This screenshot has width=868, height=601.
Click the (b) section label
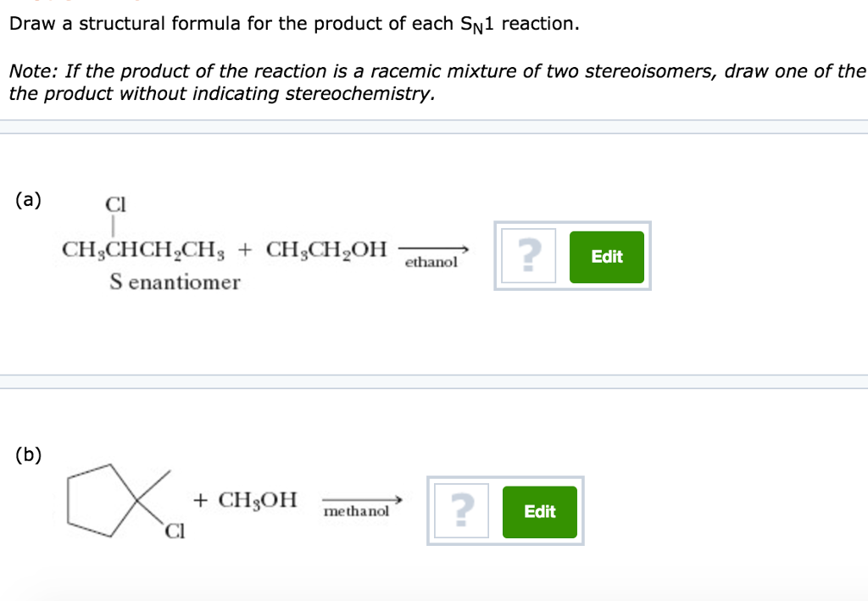[29, 454]
